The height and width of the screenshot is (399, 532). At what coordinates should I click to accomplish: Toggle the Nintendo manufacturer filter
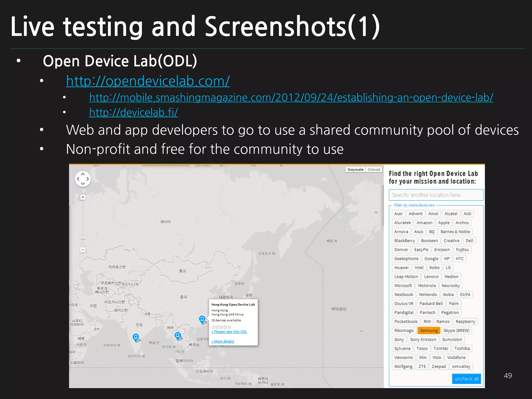(x=428, y=295)
